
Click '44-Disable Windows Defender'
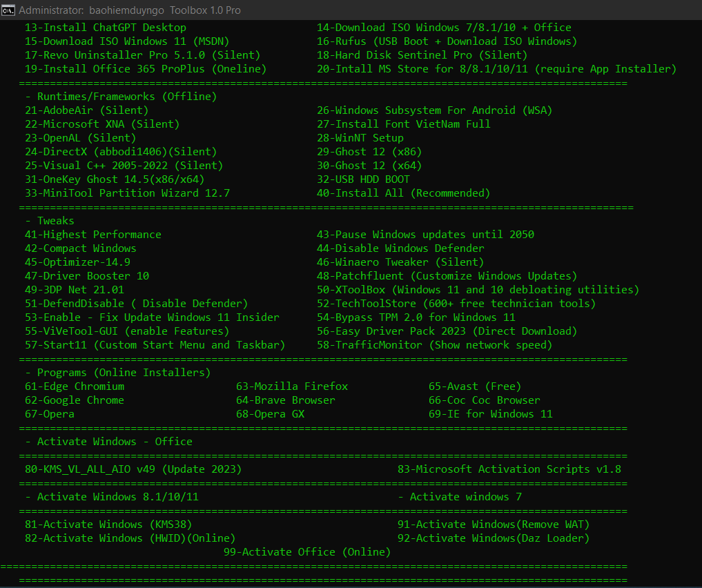point(400,248)
